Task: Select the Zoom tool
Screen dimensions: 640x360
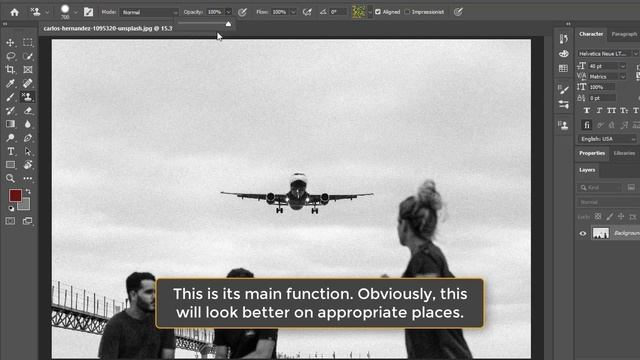Action: [x=10, y=178]
